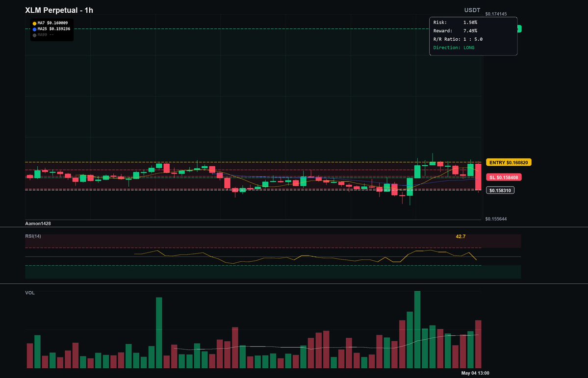Click the Risk 1.50% row
This screenshot has height=378, width=588.
(455, 23)
